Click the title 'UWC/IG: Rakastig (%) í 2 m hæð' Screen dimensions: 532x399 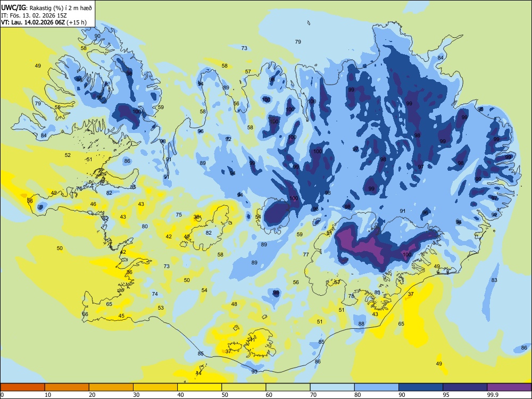coord(46,7)
